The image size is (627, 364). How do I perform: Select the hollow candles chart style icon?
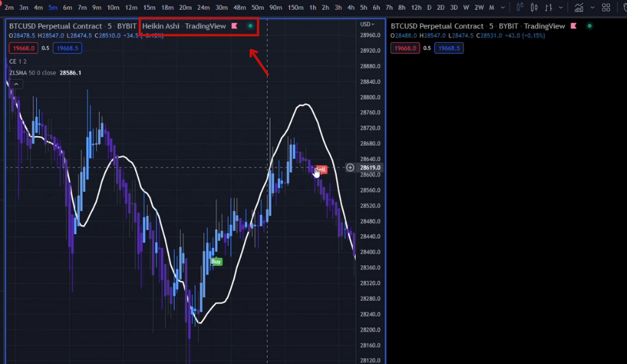[520, 7]
